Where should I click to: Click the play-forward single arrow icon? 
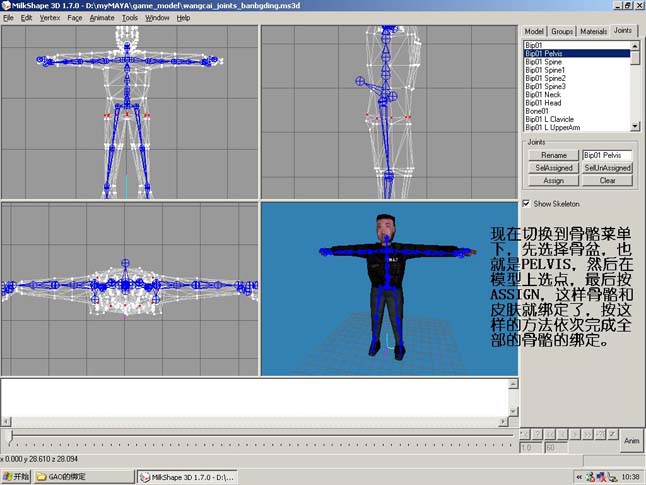(575, 434)
